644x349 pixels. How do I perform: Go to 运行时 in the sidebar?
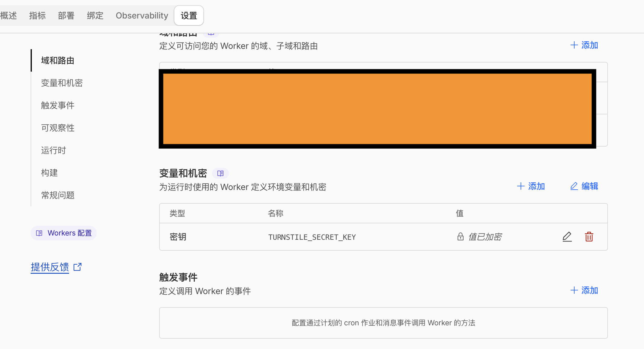(53, 150)
